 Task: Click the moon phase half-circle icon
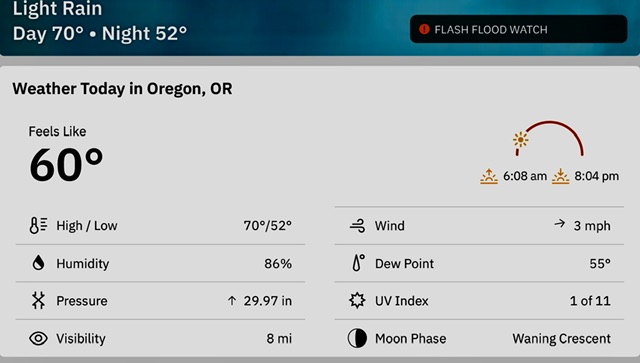coord(357,339)
